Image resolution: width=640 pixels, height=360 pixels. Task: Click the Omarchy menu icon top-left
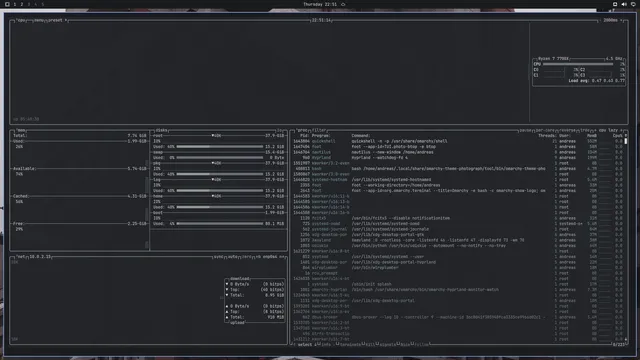(x=7, y=4)
